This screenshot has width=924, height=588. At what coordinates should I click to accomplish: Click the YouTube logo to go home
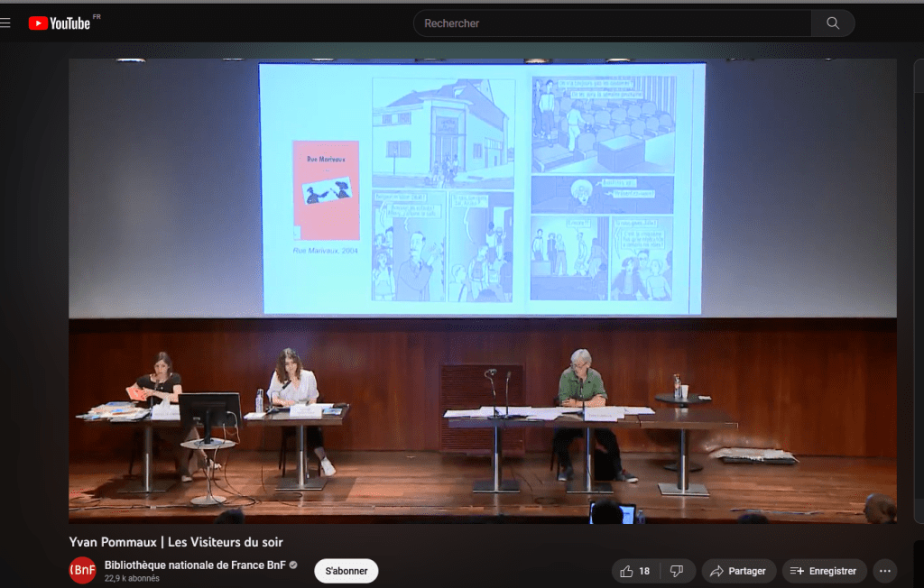coord(60,23)
